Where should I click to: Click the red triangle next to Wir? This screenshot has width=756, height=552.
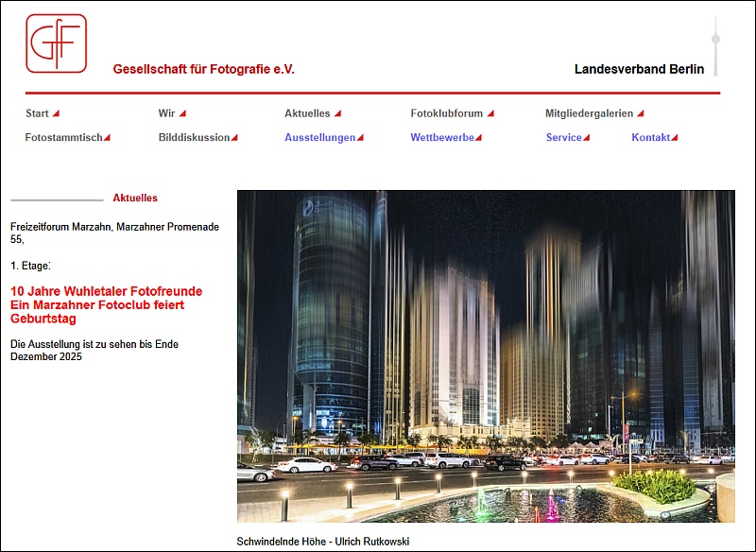coord(182,113)
